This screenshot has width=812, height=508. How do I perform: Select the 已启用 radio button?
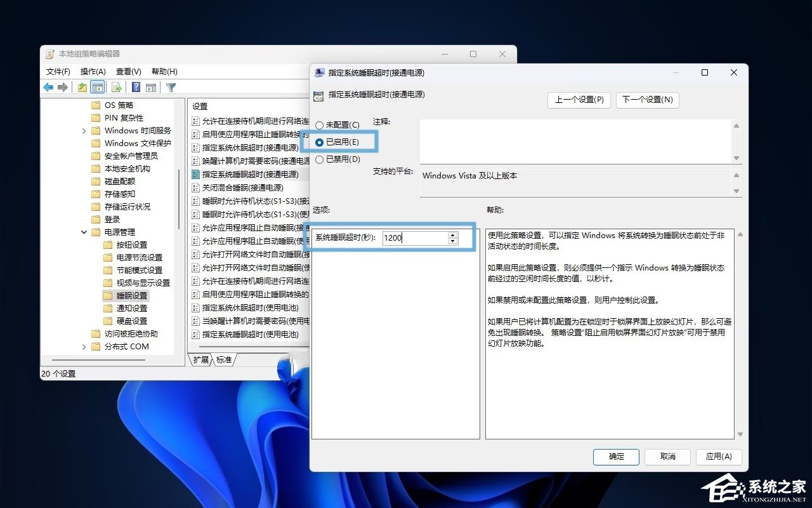pyautogui.click(x=320, y=142)
